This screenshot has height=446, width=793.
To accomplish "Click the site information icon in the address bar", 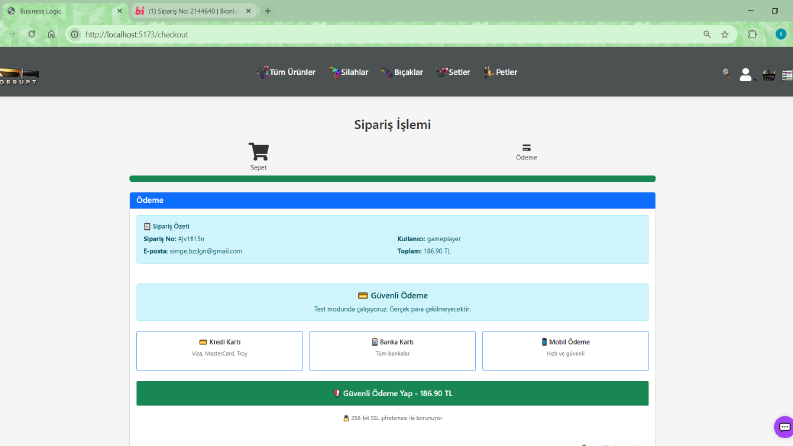I will point(75,34).
